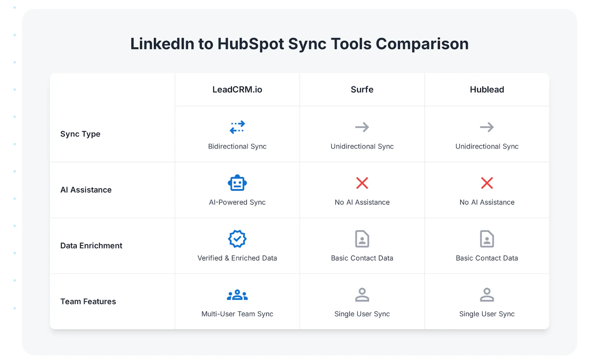The height and width of the screenshot is (364, 599).
Task: Select the Team Features row label
Action: pyautogui.click(x=88, y=301)
